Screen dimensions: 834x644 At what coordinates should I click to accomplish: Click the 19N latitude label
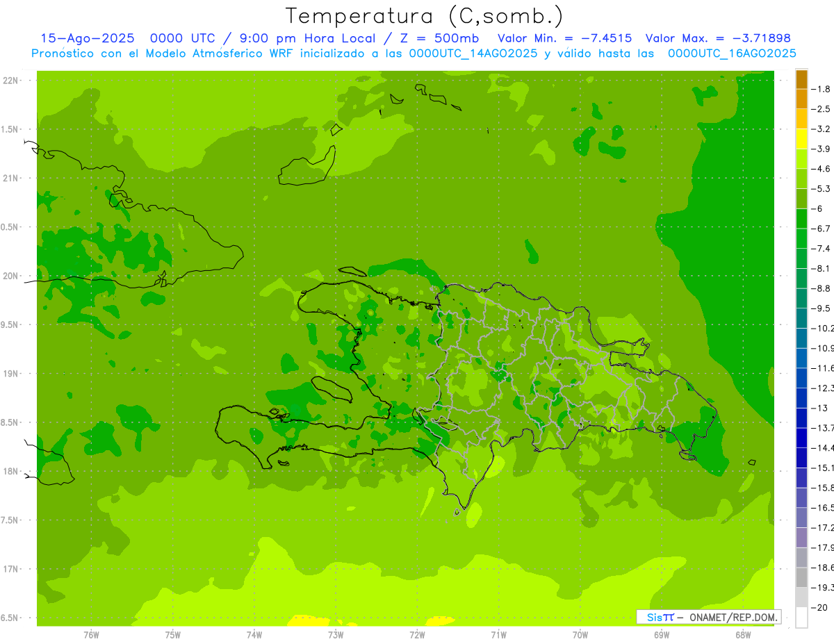[x=10, y=374]
